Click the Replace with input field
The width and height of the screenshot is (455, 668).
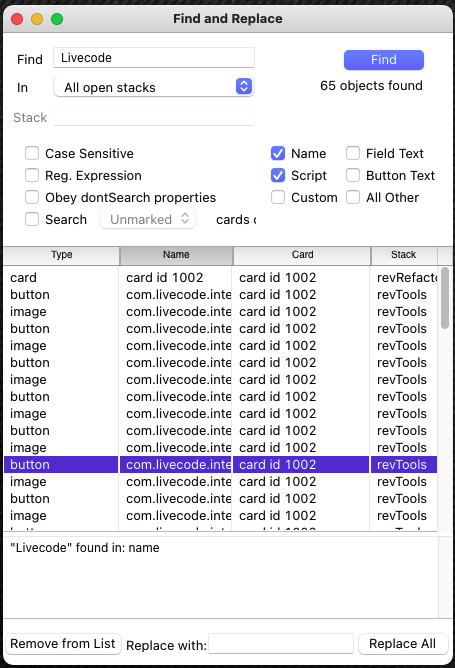coord(281,644)
